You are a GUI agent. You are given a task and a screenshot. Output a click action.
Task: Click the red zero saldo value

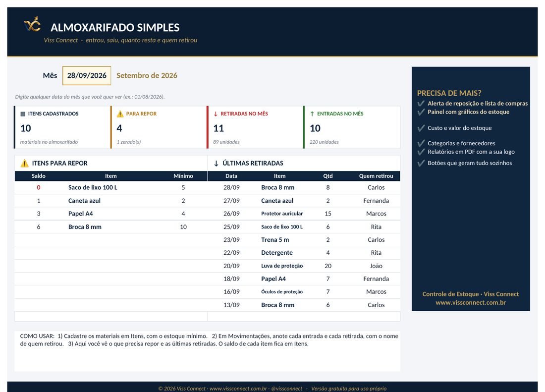click(x=39, y=188)
